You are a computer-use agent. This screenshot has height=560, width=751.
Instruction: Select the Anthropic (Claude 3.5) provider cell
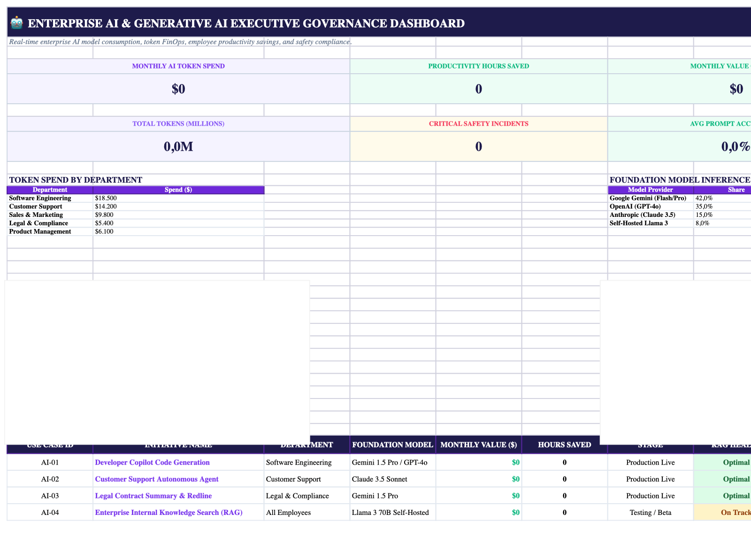coord(650,215)
